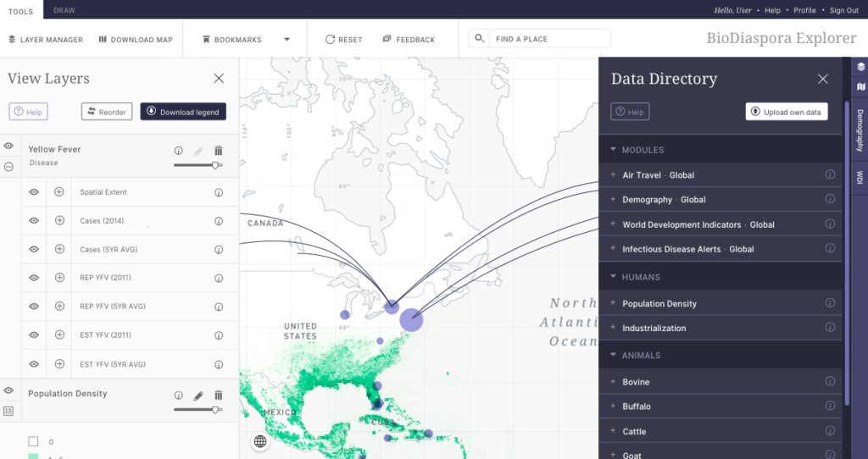Hide the REP YFV (2011) sublayer

(34, 278)
